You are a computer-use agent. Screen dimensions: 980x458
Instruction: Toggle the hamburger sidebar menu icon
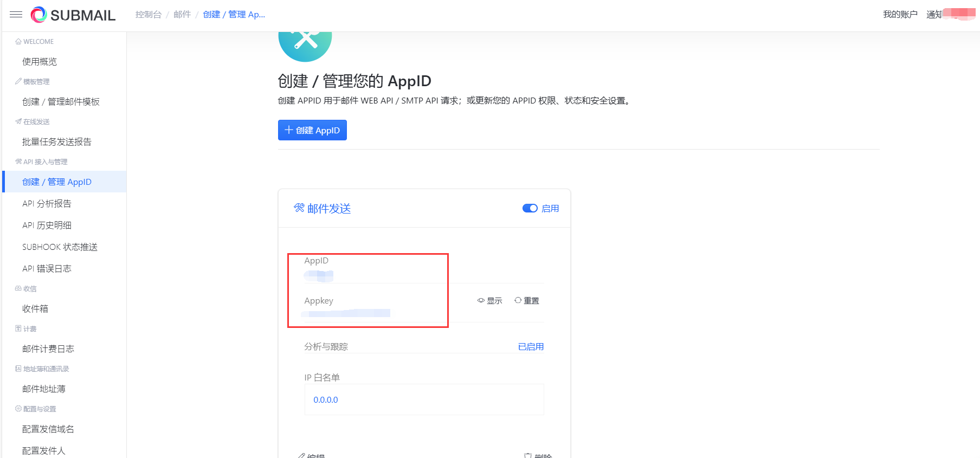click(16, 15)
